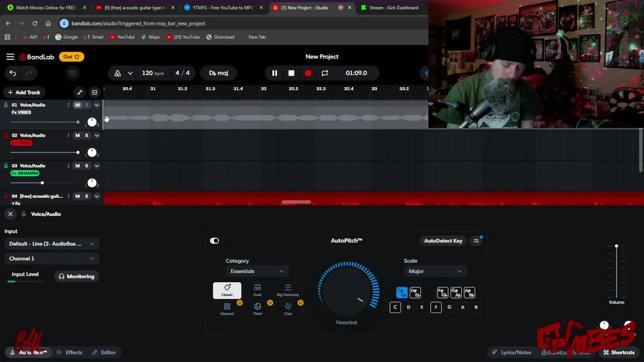
Task: Open the Shortcuts button
Action: point(619,352)
